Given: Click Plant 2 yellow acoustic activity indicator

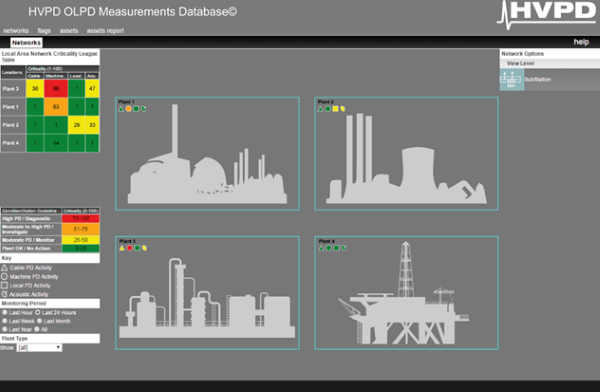Looking at the screenshot, I should (x=343, y=109).
